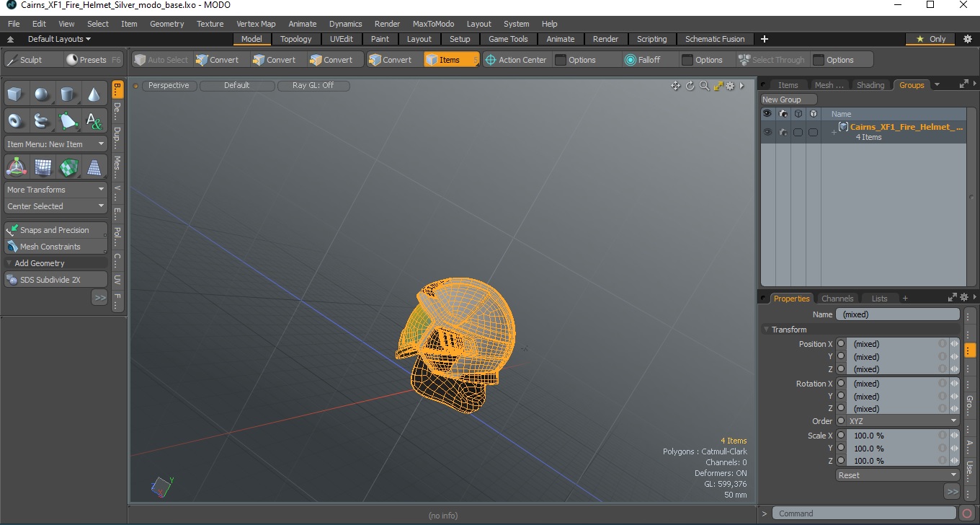Click the viewport maximize arrow icon
The height and width of the screenshot is (525, 980).
pos(718,86)
